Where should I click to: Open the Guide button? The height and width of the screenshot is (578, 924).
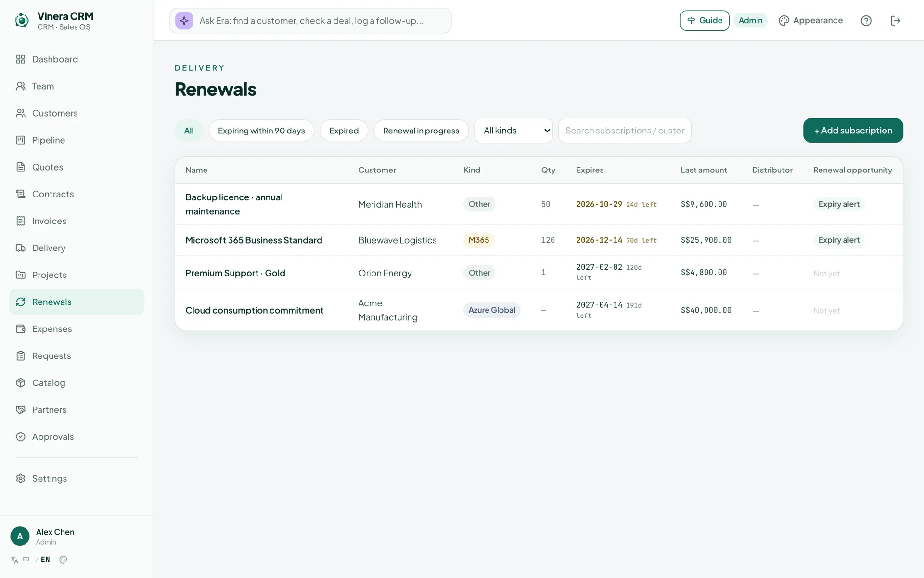(x=705, y=21)
